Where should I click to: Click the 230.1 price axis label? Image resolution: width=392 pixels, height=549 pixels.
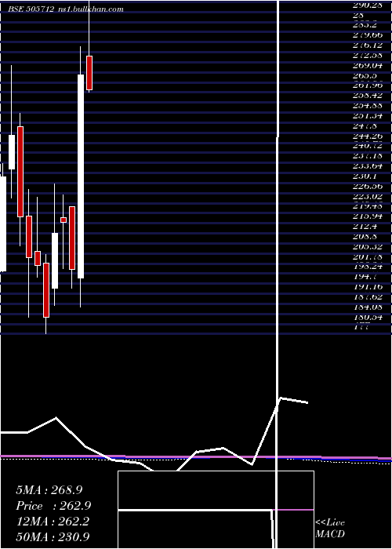point(365,176)
